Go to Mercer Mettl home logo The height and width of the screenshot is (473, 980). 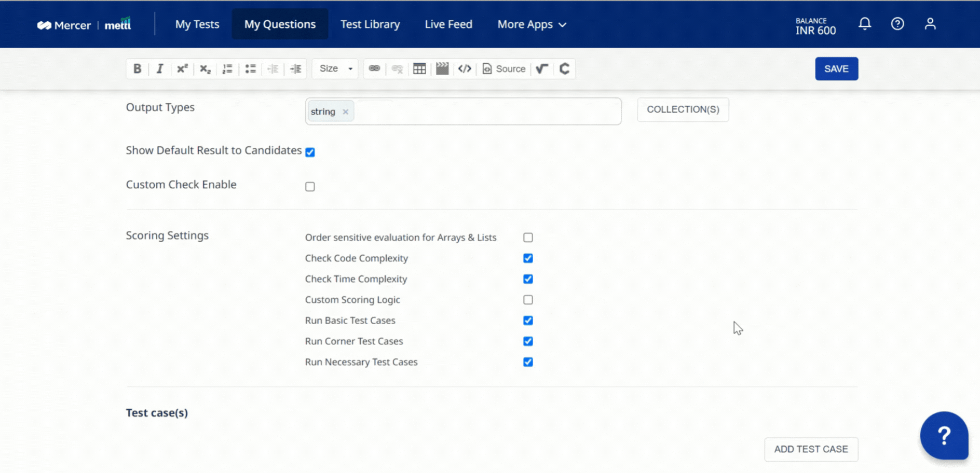pyautogui.click(x=84, y=24)
